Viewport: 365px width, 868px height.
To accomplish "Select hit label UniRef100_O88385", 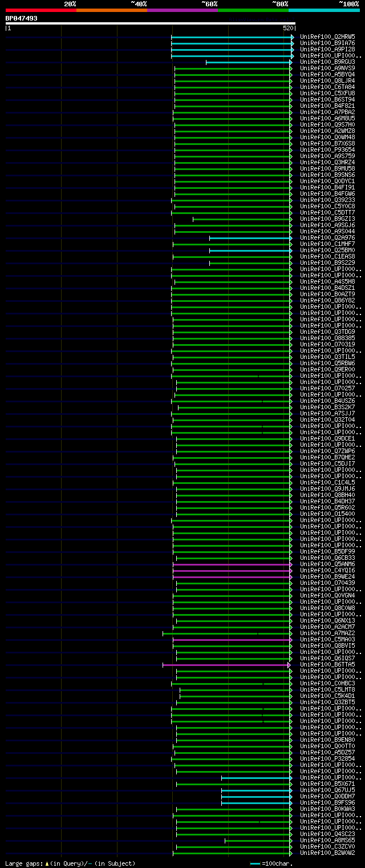I will tap(327, 338).
